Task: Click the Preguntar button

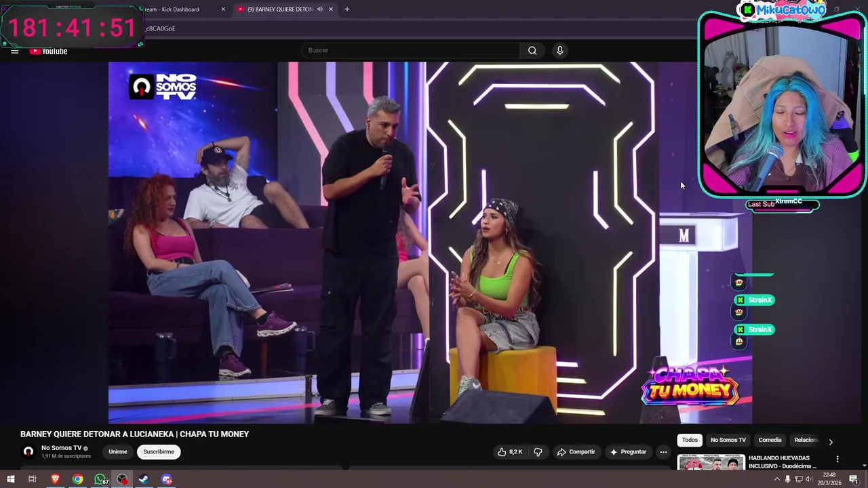Action: [x=628, y=451]
